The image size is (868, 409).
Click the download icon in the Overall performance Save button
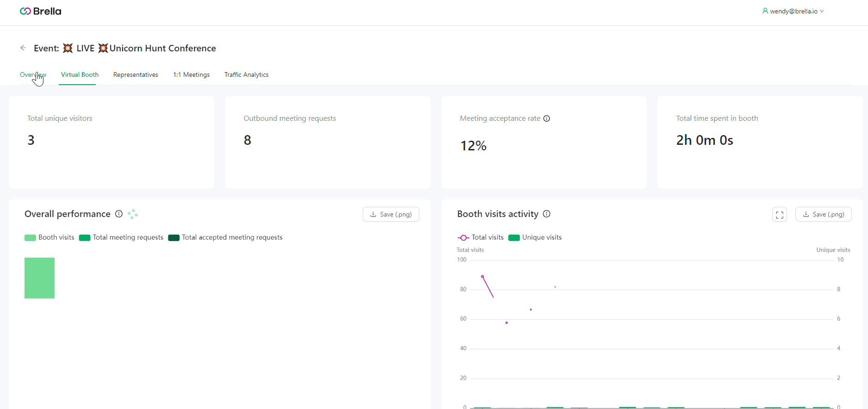[x=373, y=214]
